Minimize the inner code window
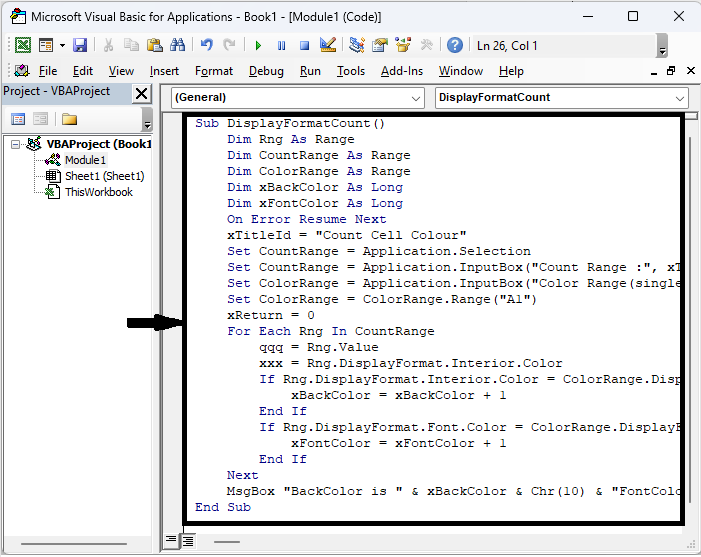 coord(654,71)
